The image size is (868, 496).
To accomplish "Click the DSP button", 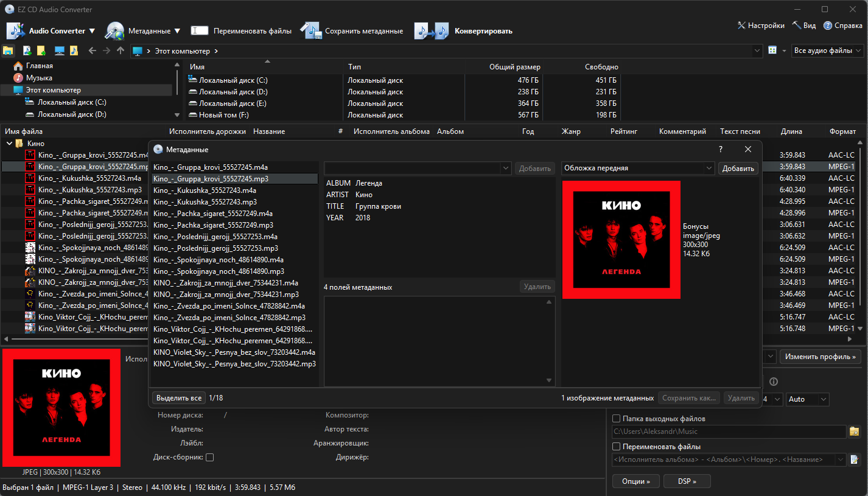I will (x=687, y=481).
